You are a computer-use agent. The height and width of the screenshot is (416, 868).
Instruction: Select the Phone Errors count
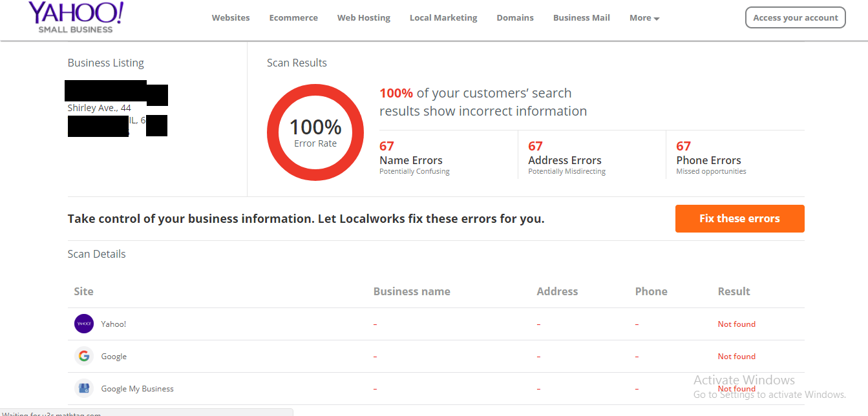683,146
